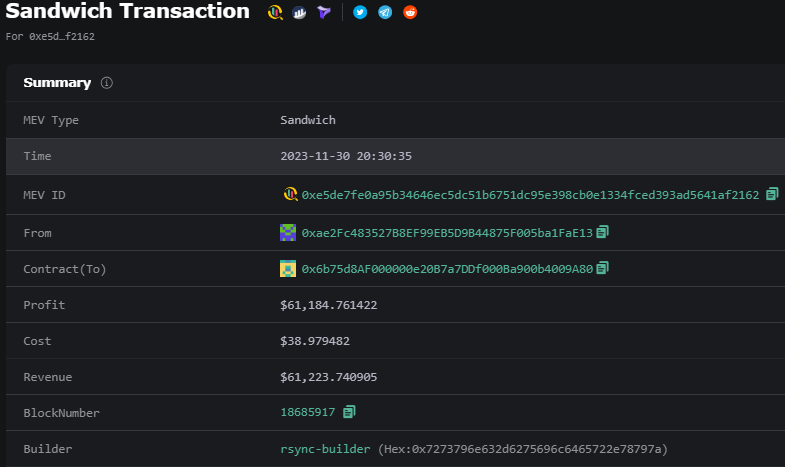The image size is (785, 467).
Task: Click the Revenue row label
Action: 48,377
